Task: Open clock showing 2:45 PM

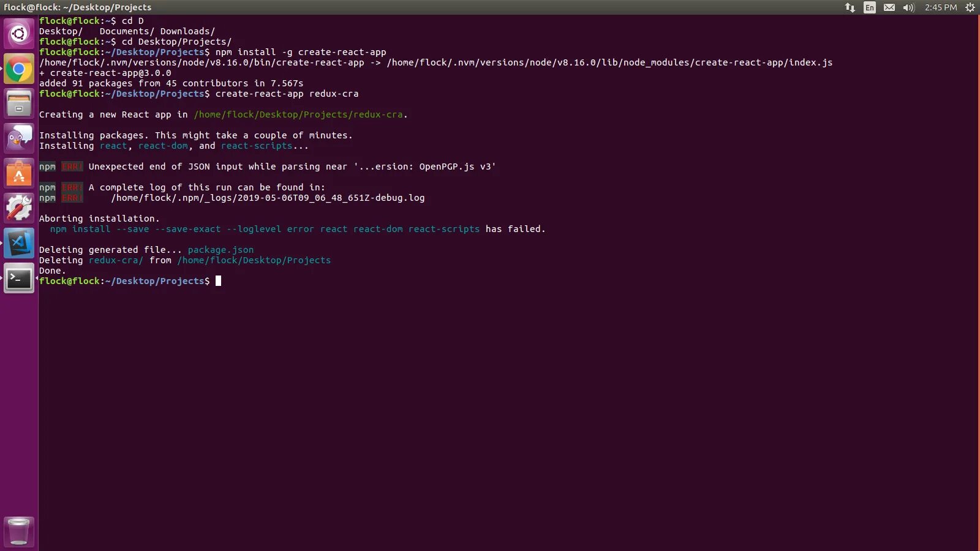Action: 941,7
